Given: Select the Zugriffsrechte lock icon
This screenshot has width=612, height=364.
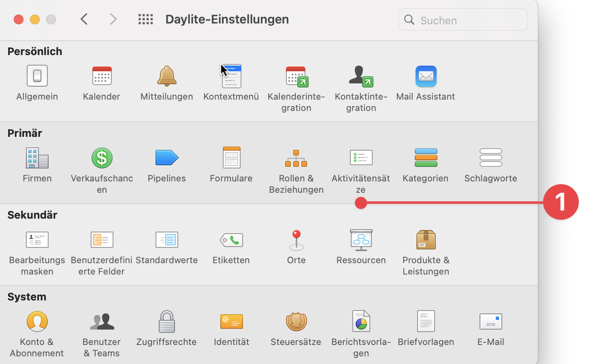Looking at the screenshot, I should coord(166,321).
